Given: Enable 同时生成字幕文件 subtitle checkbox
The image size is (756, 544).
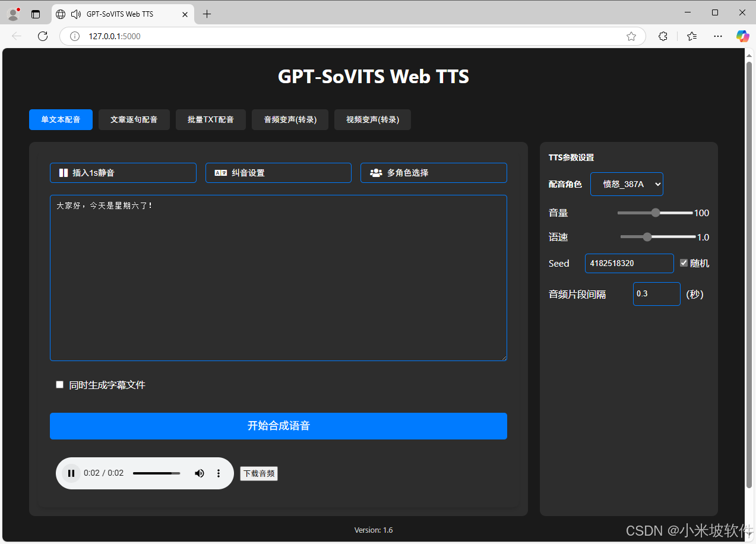Looking at the screenshot, I should click(59, 384).
